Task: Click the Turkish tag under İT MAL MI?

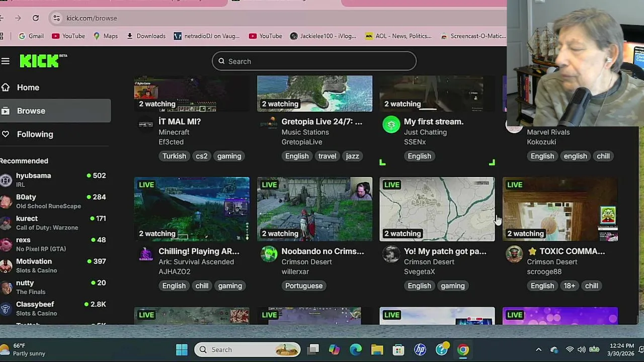Action: click(x=174, y=156)
